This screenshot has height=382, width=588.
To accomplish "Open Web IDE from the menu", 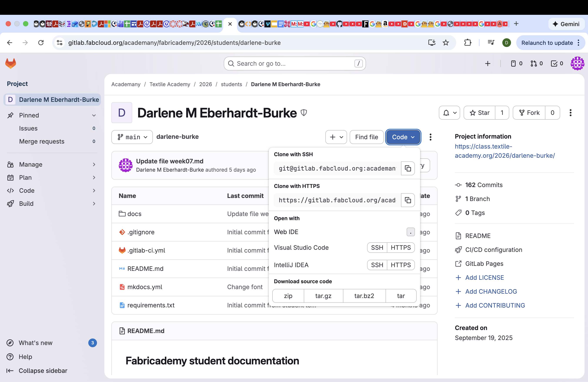I will pos(286,232).
